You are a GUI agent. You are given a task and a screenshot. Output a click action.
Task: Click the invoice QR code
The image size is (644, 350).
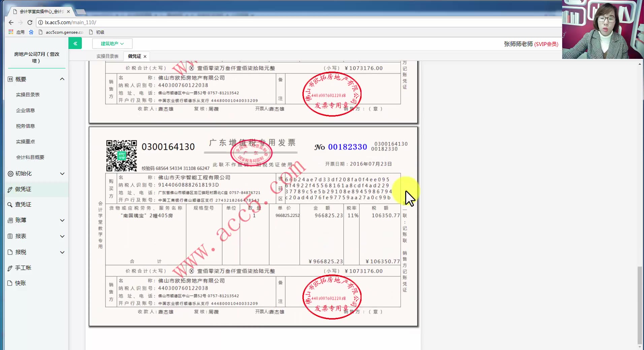(x=122, y=155)
